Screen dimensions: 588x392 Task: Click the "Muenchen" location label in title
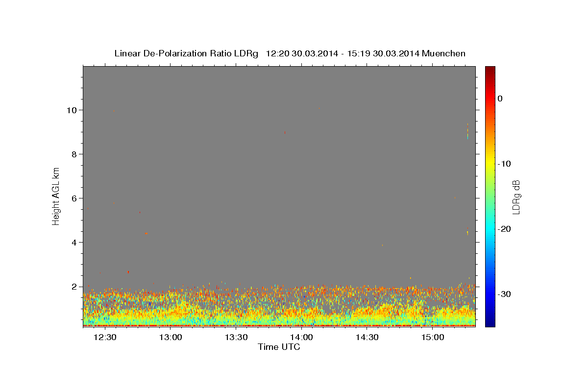point(444,53)
